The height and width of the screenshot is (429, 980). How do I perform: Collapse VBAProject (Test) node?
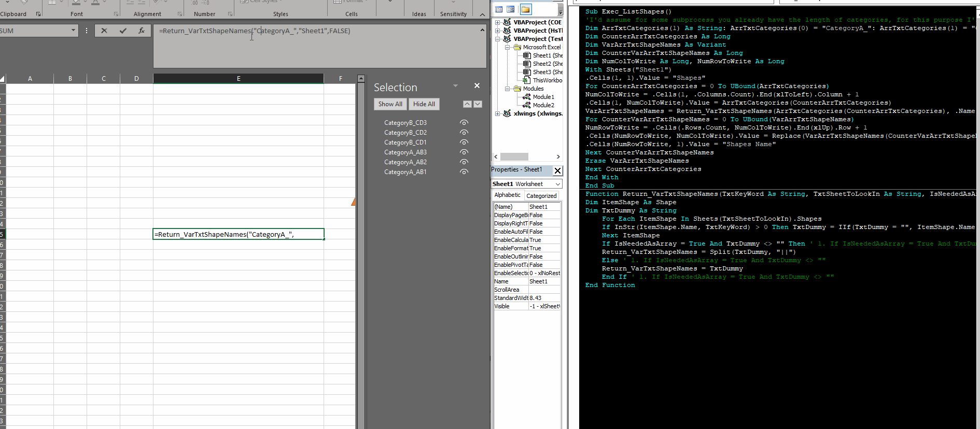pos(498,39)
